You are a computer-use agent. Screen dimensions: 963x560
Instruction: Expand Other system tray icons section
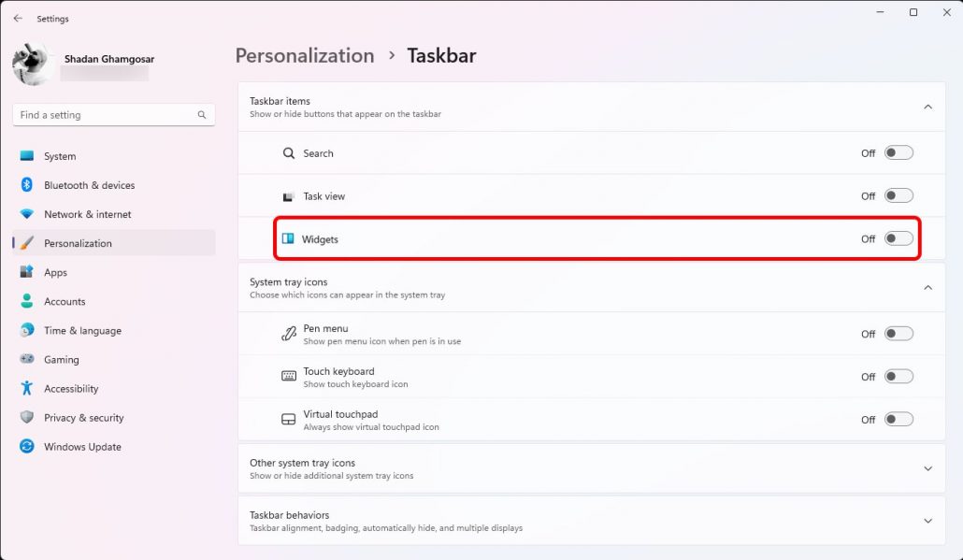927,468
